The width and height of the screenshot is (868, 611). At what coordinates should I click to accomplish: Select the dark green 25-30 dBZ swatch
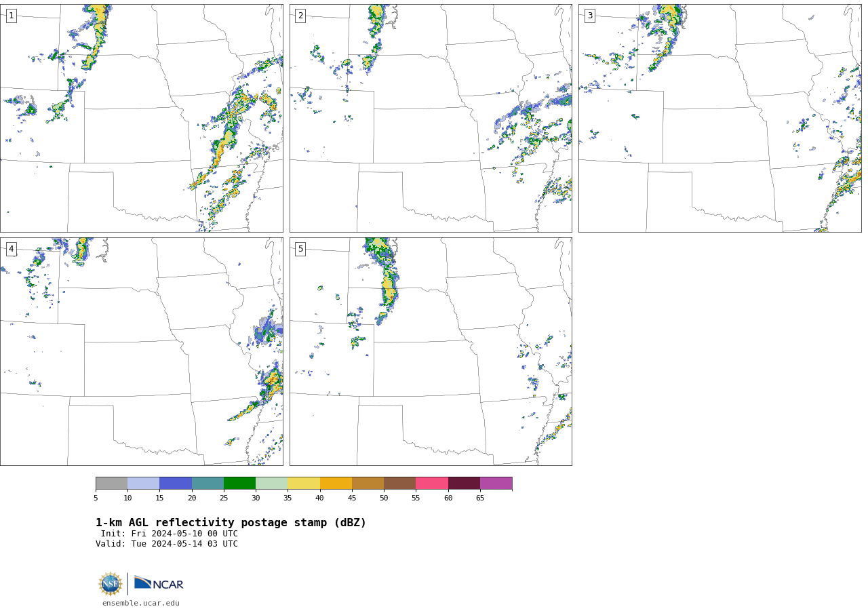coord(239,483)
